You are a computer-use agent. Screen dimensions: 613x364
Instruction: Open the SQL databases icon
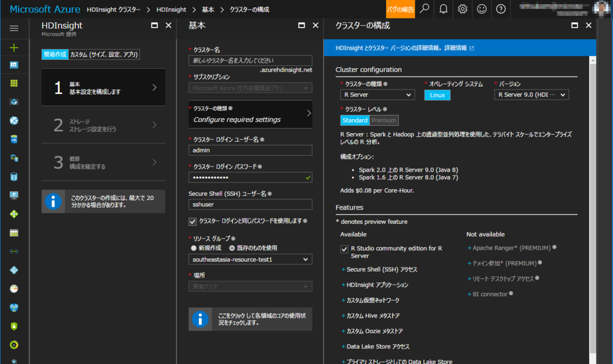pyautogui.click(x=14, y=139)
